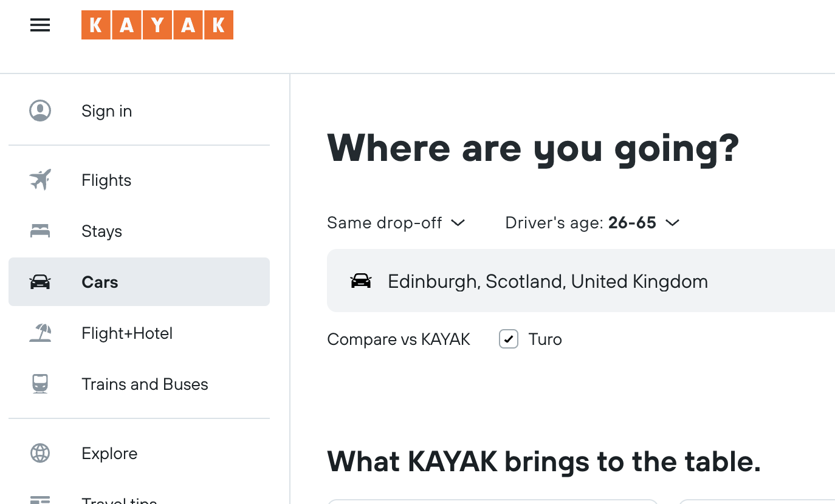
Task: Click the Explore globe icon
Action: tap(40, 453)
